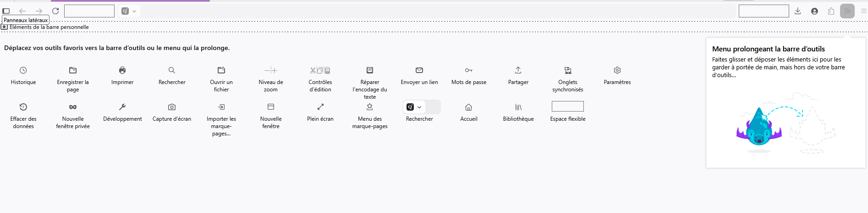Click the Espace flexible placeholder box
Screen dimensions: 868x213
click(x=568, y=106)
